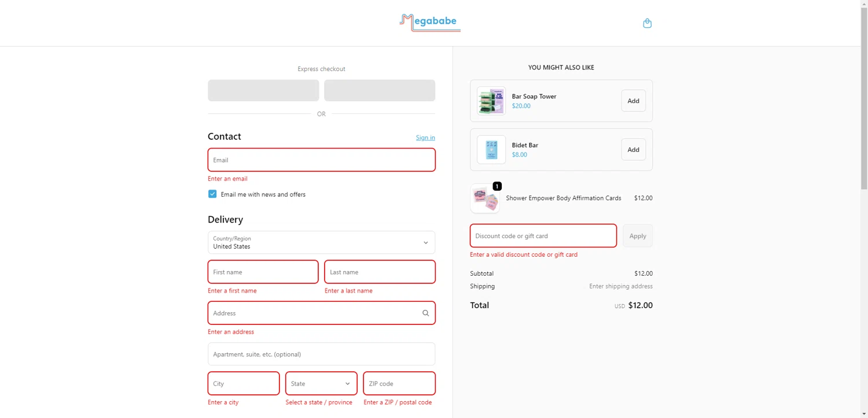This screenshot has width=868, height=418.
Task: Click the Bar Soap Tower $20.00 price
Action: 521,106
